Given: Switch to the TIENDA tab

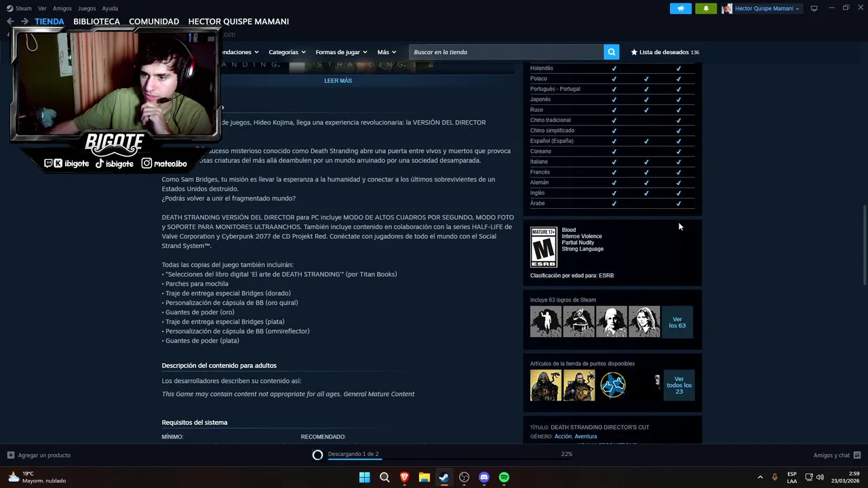Looking at the screenshot, I should 50,22.
